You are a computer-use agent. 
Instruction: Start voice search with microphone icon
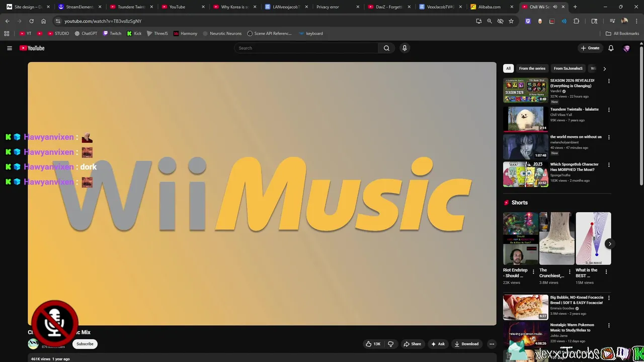pyautogui.click(x=405, y=48)
